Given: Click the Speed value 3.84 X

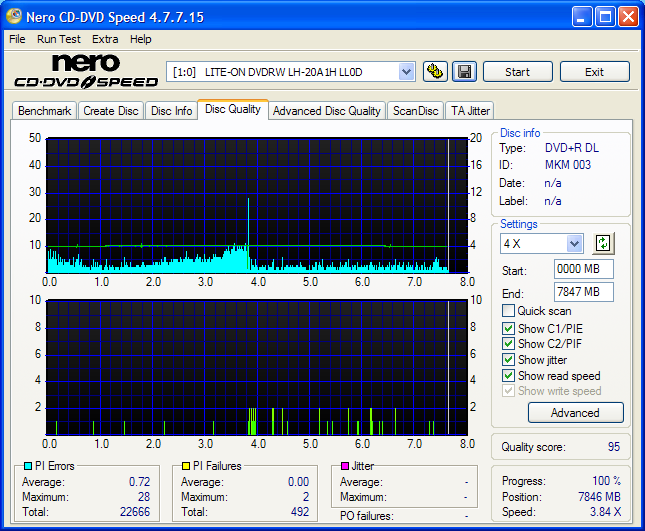Looking at the screenshot, I should [x=606, y=512].
